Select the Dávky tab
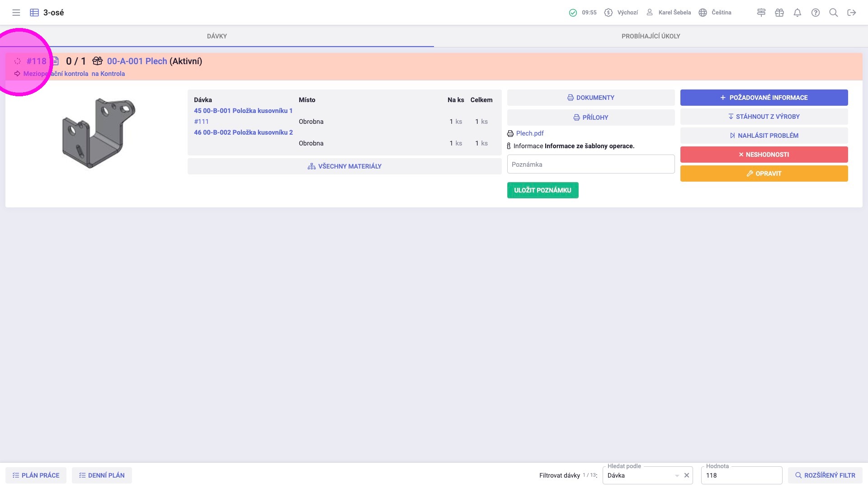 (x=217, y=36)
